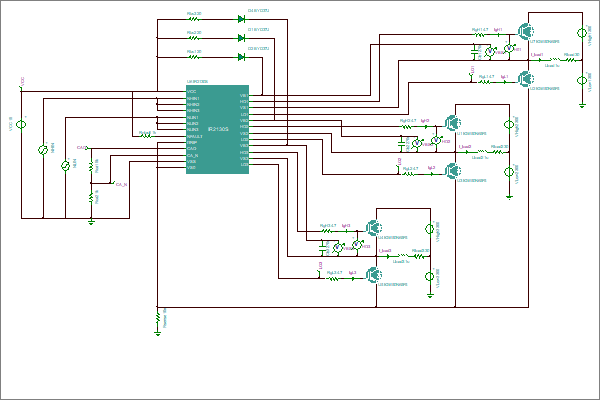Select the low-side IGBT driven by RgL2
The width and height of the screenshot is (600, 400).
(453, 171)
